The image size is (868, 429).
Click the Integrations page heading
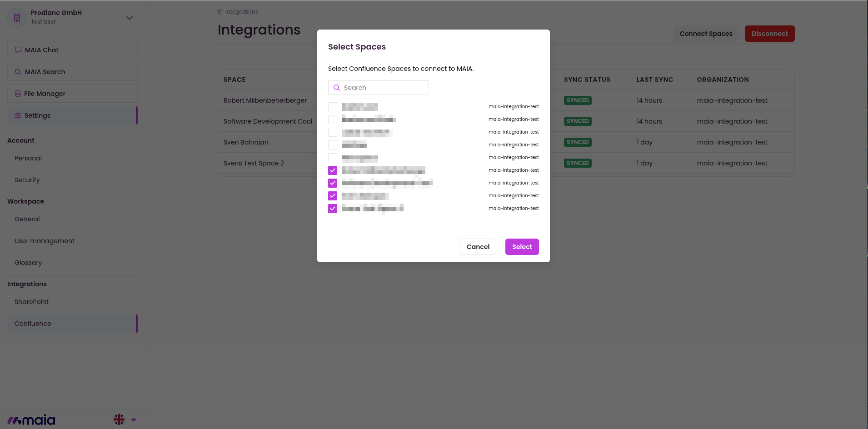tap(259, 30)
